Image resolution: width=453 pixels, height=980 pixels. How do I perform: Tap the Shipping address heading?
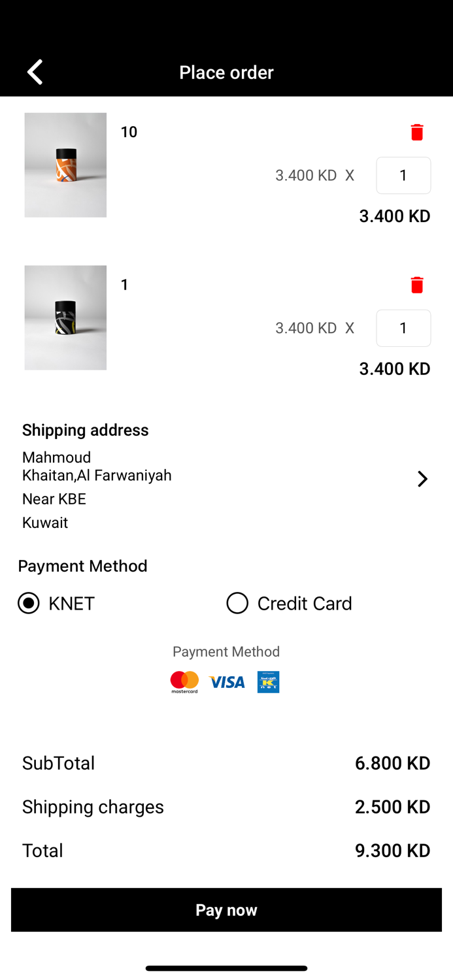(86, 430)
